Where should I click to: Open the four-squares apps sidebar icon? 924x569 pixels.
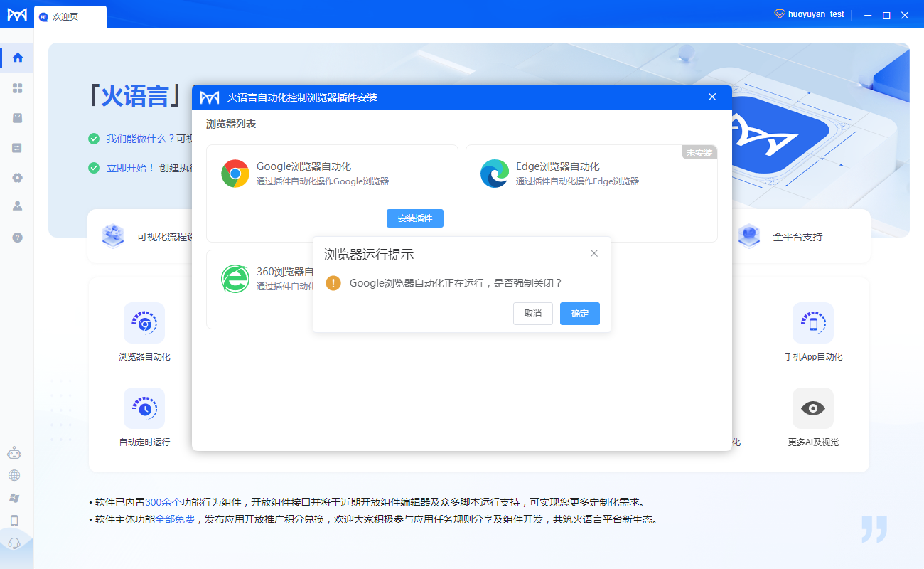pyautogui.click(x=18, y=88)
